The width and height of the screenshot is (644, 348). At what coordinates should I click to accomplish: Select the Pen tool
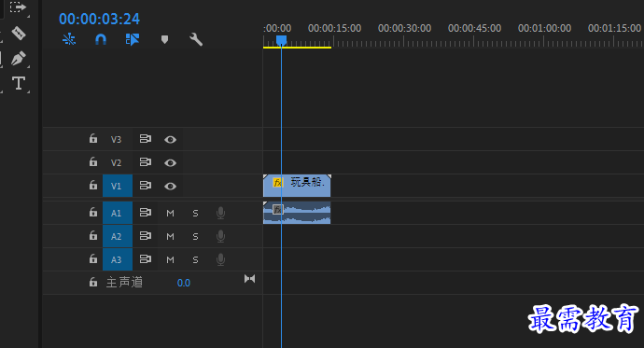(x=19, y=58)
